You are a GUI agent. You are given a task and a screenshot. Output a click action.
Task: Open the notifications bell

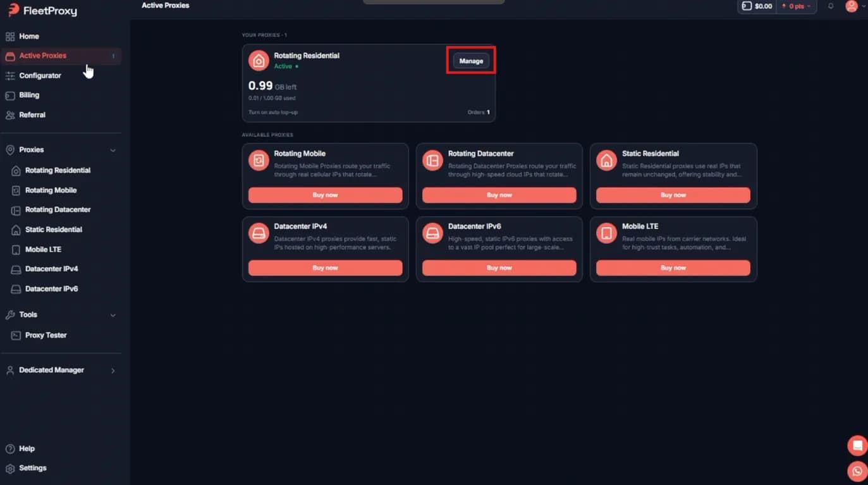[x=831, y=6]
